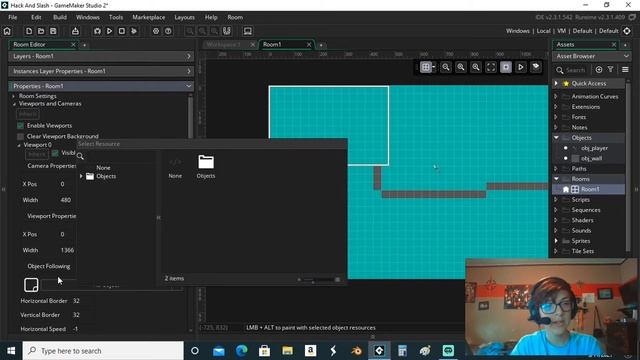The image size is (640, 360).
Task: Run the game with the main toolbar play icon
Action: (109, 31)
